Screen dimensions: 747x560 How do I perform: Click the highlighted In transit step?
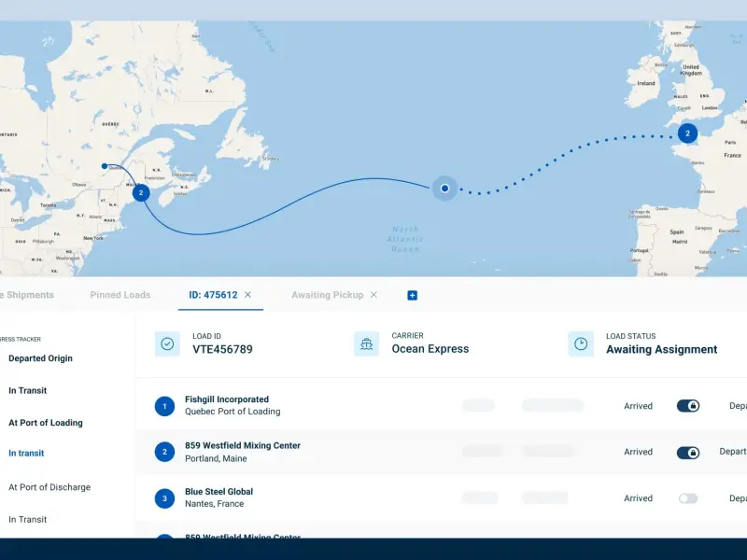click(26, 454)
